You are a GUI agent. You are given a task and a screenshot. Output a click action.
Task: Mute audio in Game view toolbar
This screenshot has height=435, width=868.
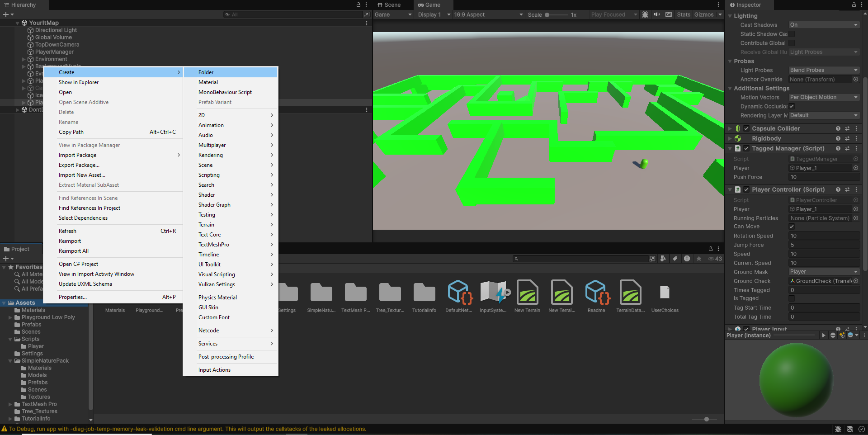657,14
